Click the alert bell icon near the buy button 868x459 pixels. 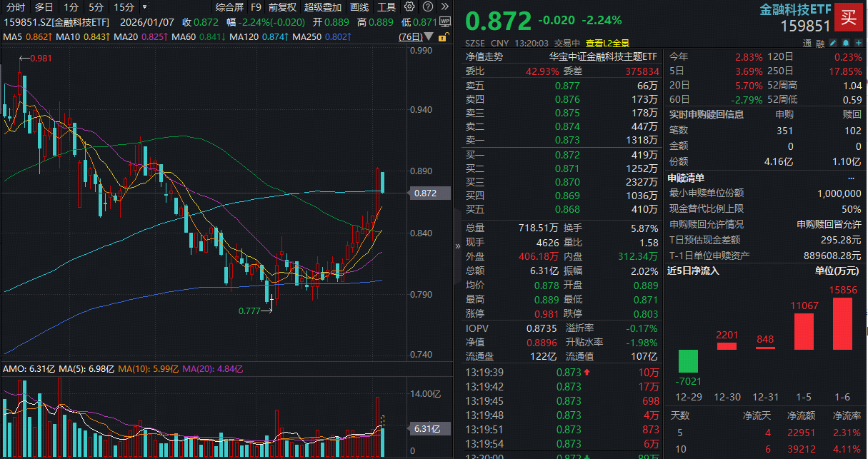(x=846, y=43)
